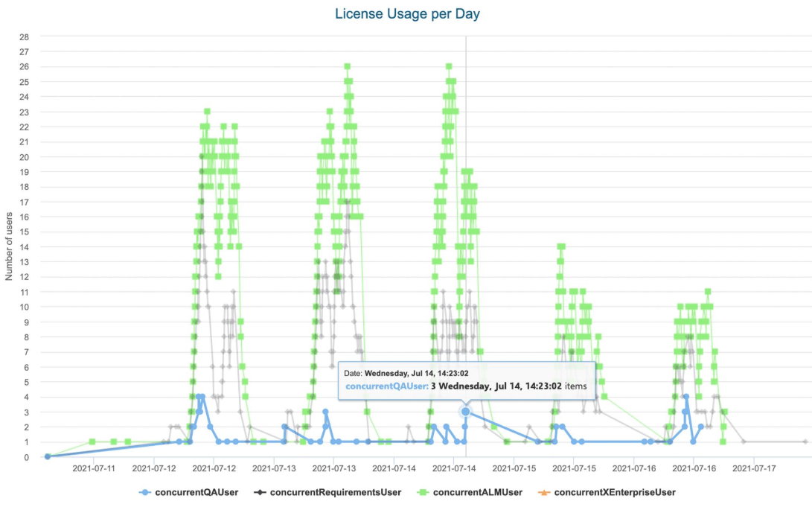Click the 28 label on the y-axis

click(24, 36)
